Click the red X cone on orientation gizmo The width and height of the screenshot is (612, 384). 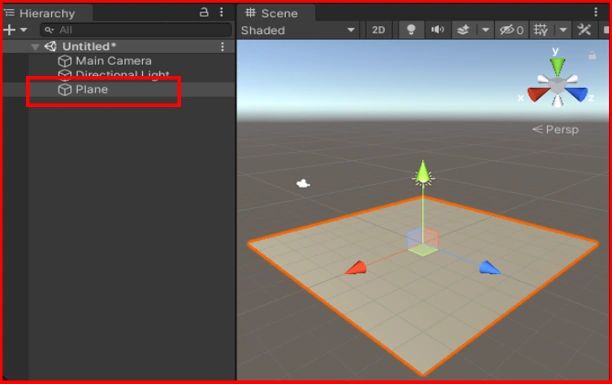[538, 94]
